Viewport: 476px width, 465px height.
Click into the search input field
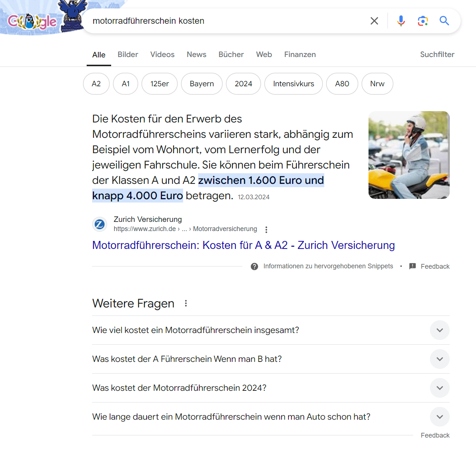pos(227,21)
